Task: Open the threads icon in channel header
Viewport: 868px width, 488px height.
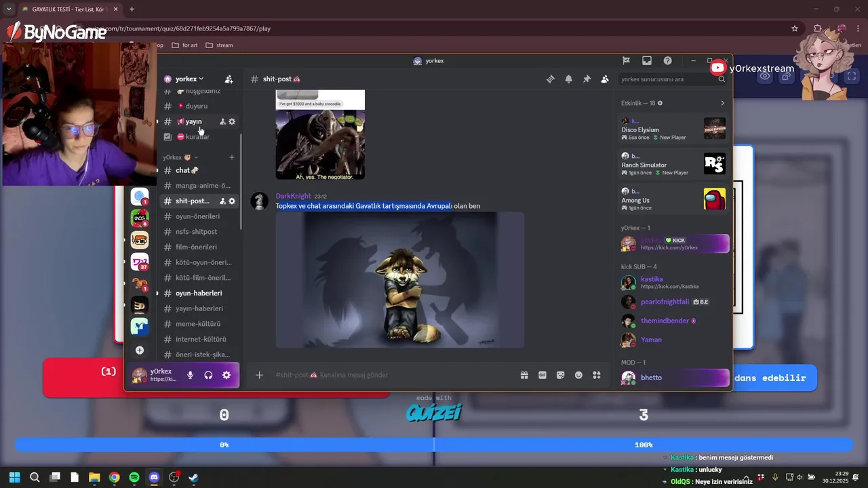Action: [551, 79]
